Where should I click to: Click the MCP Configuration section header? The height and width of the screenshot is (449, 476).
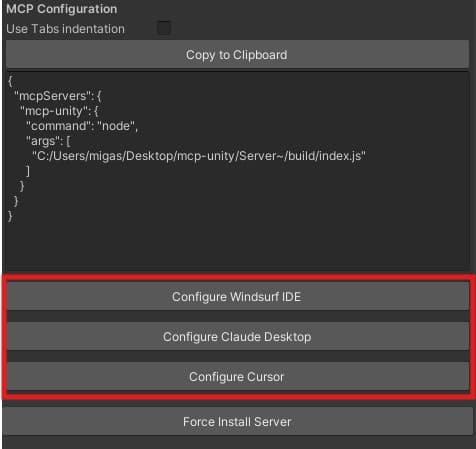pyautogui.click(x=62, y=9)
